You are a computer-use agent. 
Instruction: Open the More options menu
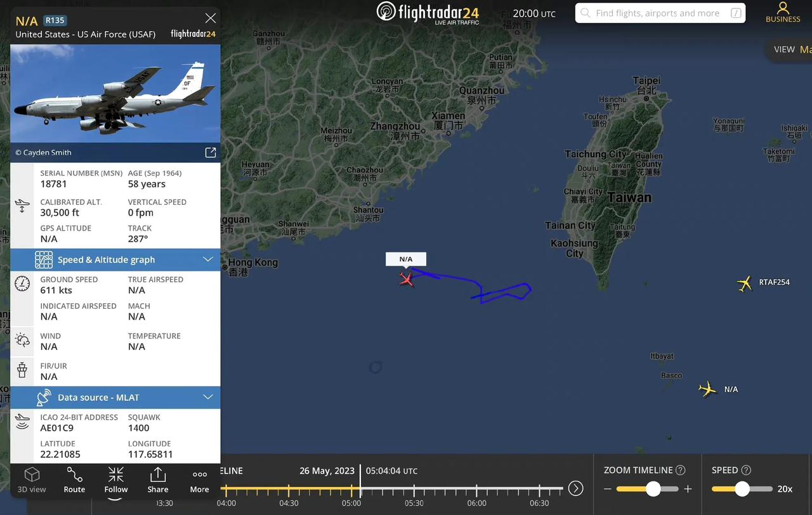(199, 481)
